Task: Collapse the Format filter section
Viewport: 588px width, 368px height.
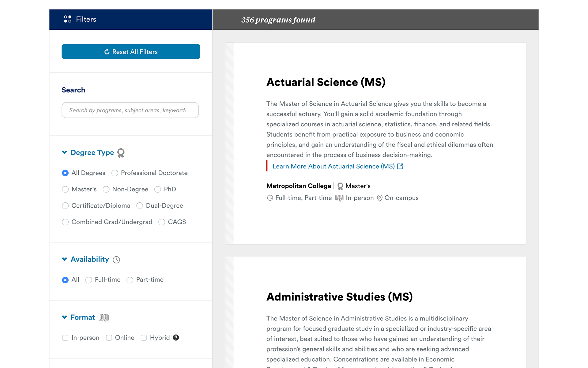Action: tap(64, 317)
